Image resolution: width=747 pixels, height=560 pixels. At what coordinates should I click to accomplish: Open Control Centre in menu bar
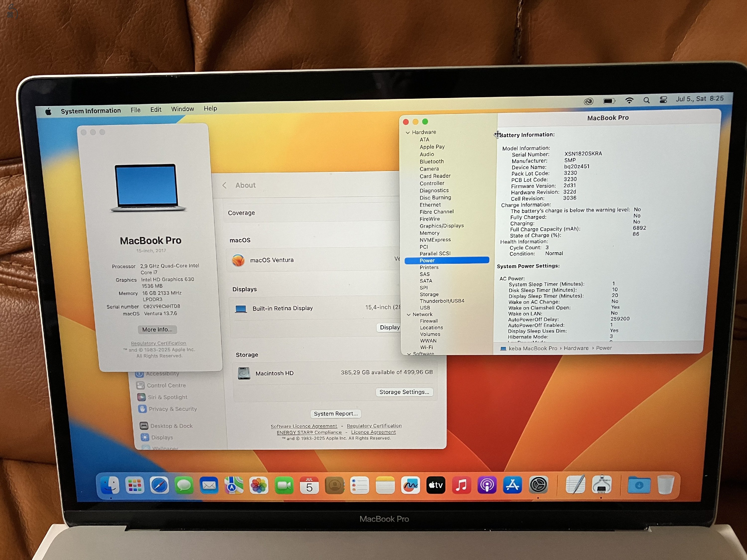663,100
